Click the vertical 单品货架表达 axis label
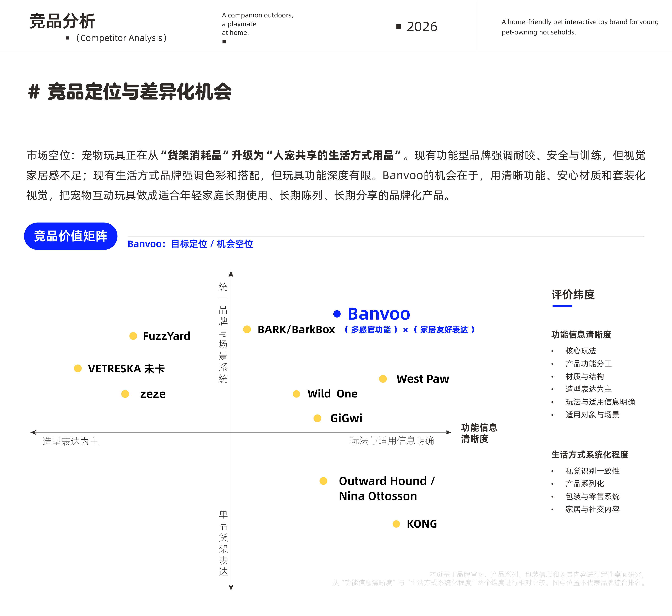The height and width of the screenshot is (616, 672). (223, 543)
